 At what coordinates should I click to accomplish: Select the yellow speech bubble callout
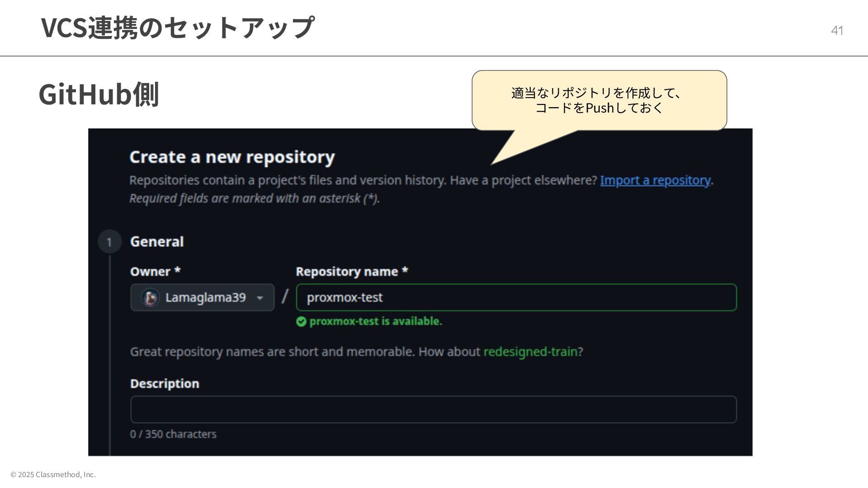[x=599, y=100]
